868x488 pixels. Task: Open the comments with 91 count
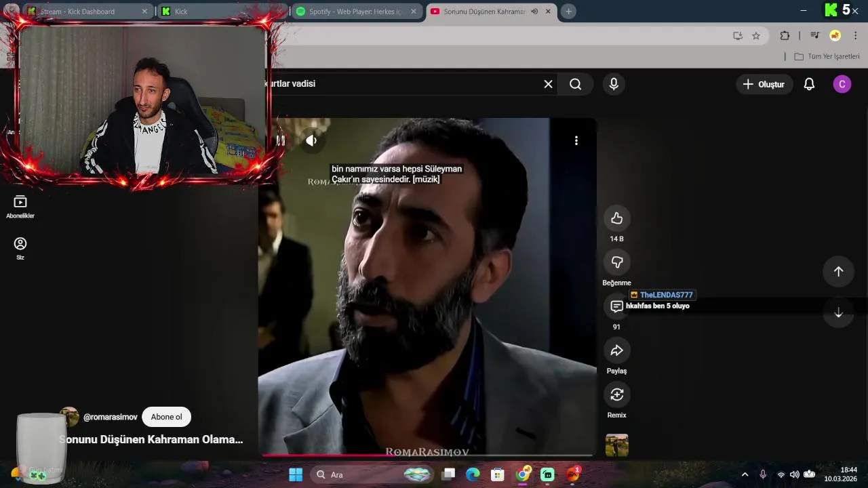(616, 306)
